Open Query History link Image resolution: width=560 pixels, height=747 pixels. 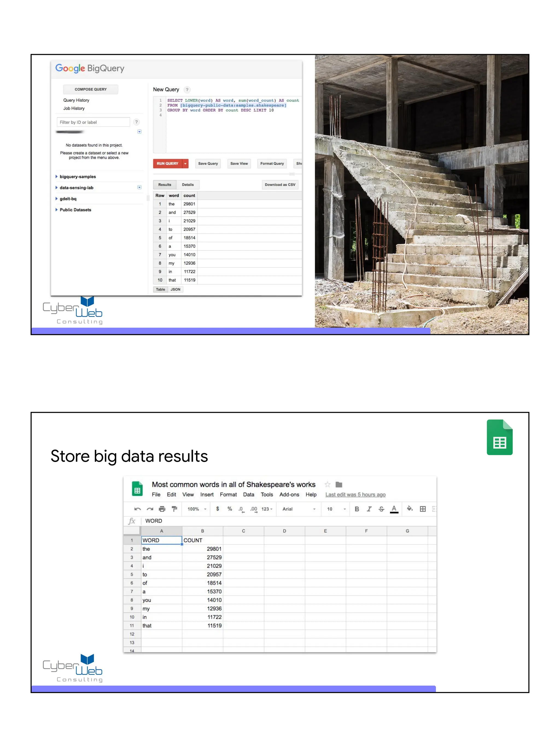coord(76,100)
